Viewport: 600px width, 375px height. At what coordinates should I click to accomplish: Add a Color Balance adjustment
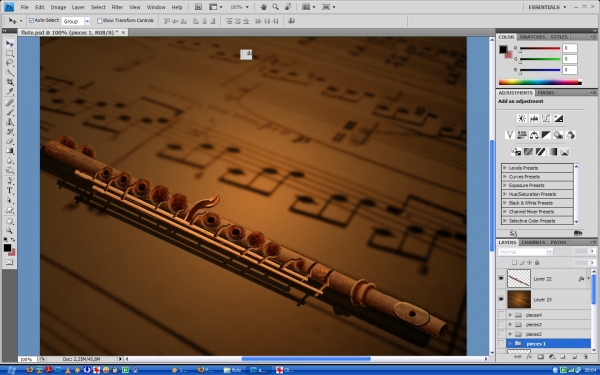point(534,135)
